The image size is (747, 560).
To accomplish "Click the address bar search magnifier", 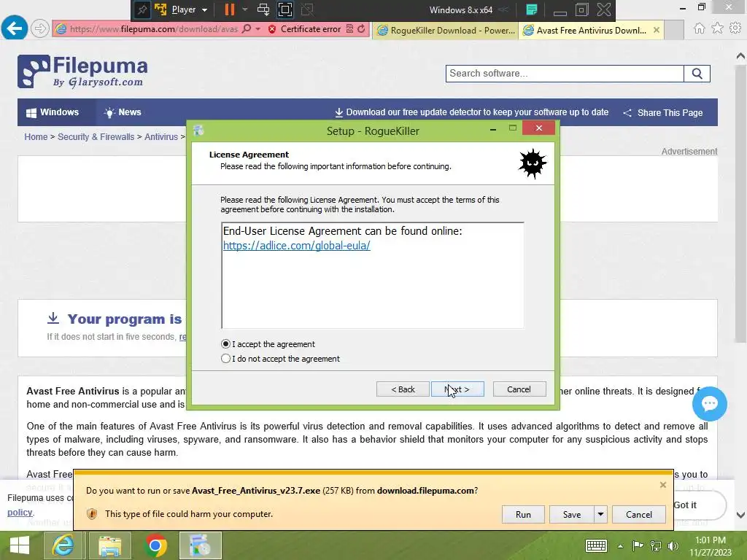I will click(247, 29).
